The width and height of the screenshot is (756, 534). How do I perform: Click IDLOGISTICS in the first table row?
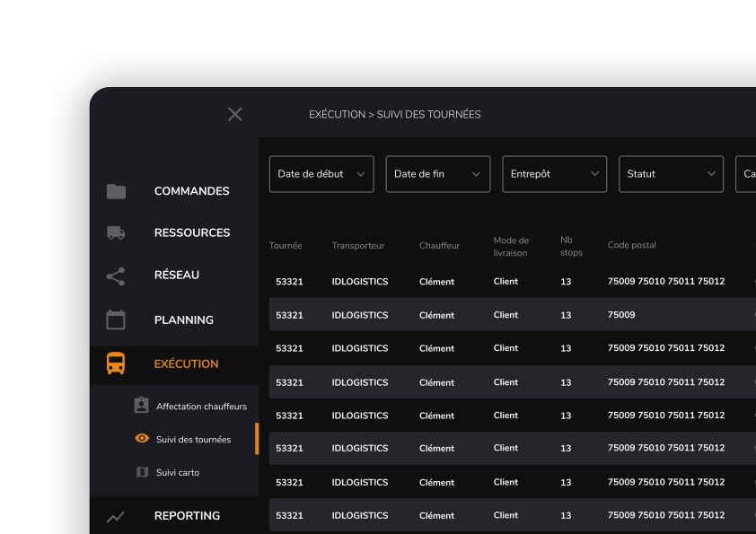[360, 282]
